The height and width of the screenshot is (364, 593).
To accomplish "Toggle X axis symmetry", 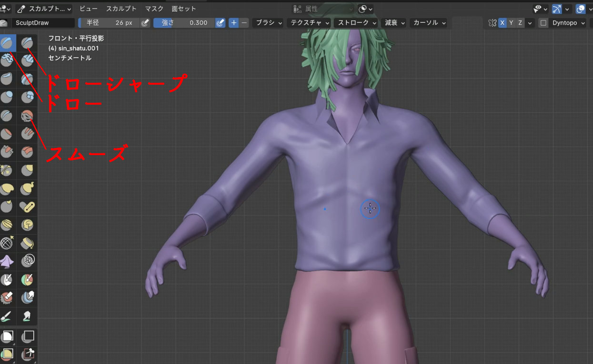I will click(503, 23).
